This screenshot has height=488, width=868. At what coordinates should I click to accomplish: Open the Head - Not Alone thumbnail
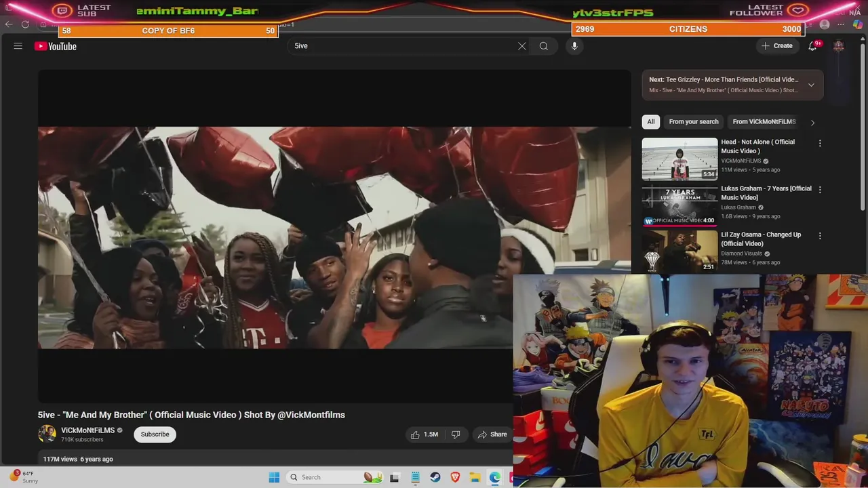point(679,159)
